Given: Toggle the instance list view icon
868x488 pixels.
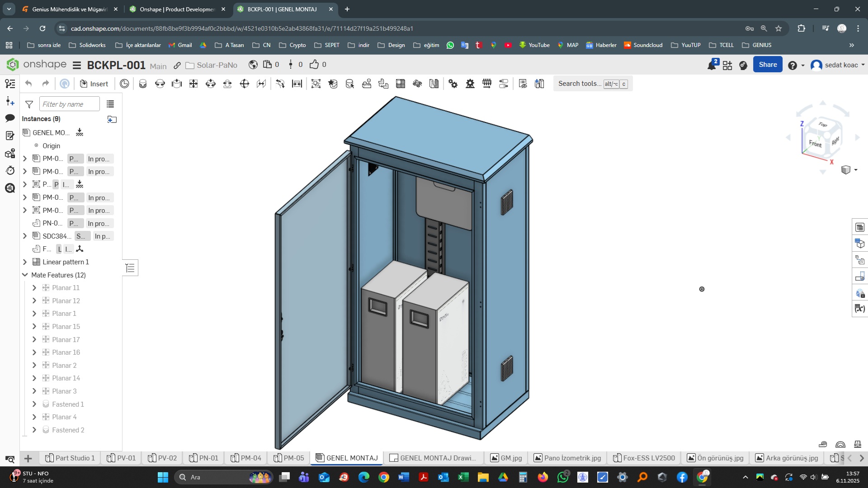Looking at the screenshot, I should point(110,104).
